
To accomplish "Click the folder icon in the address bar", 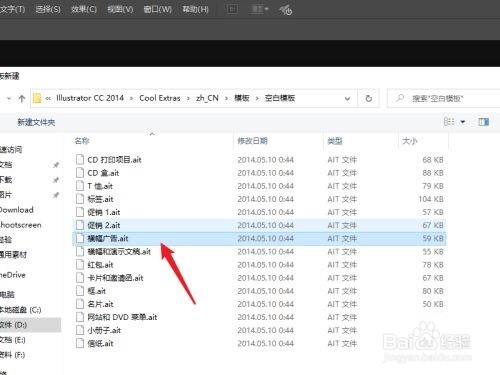I will 37,98.
